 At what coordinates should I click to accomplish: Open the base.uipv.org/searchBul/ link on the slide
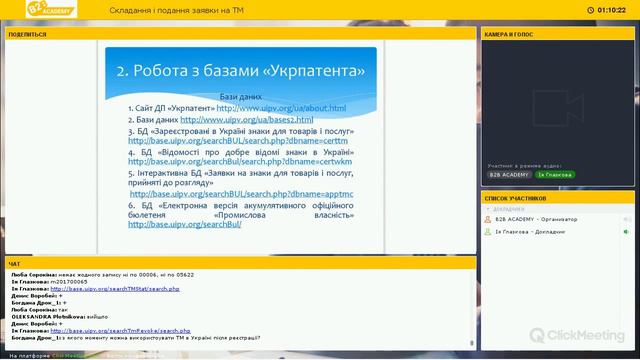[185, 224]
